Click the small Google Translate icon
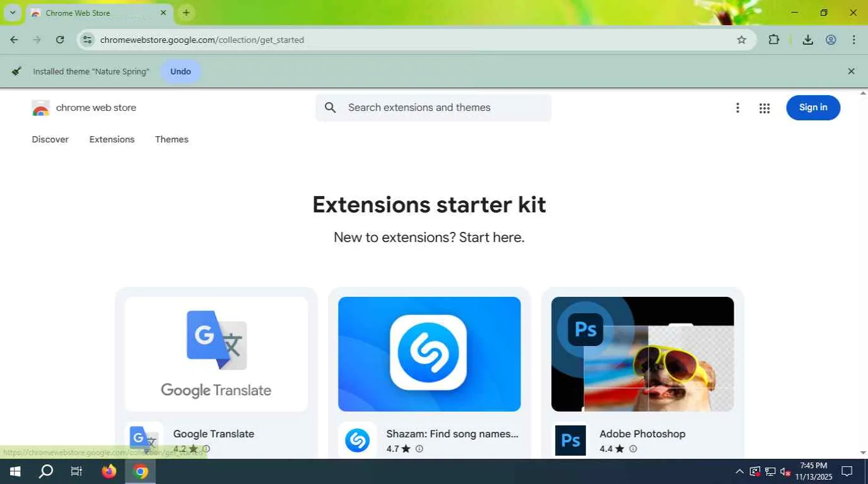Image resolution: width=868 pixels, height=484 pixels. point(144,440)
